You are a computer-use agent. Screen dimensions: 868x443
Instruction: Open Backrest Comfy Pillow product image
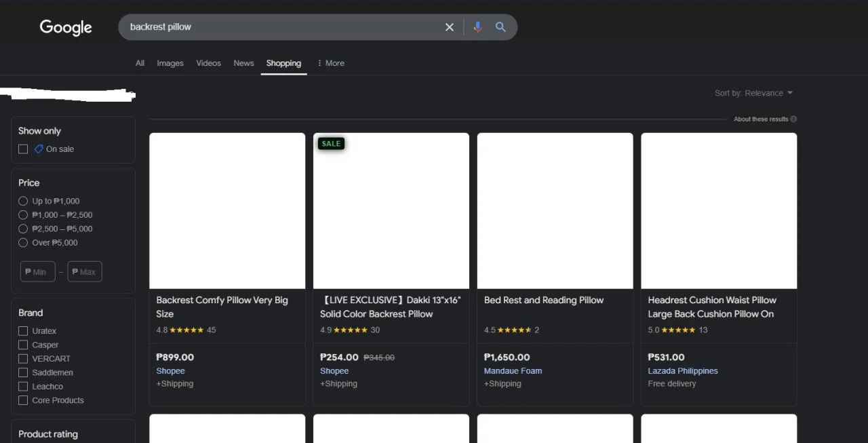(227, 210)
